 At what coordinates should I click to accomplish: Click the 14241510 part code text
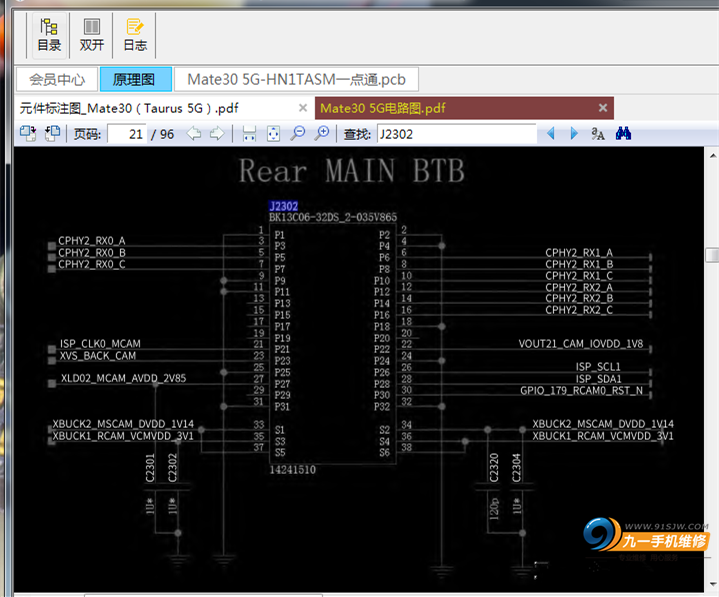(x=293, y=470)
